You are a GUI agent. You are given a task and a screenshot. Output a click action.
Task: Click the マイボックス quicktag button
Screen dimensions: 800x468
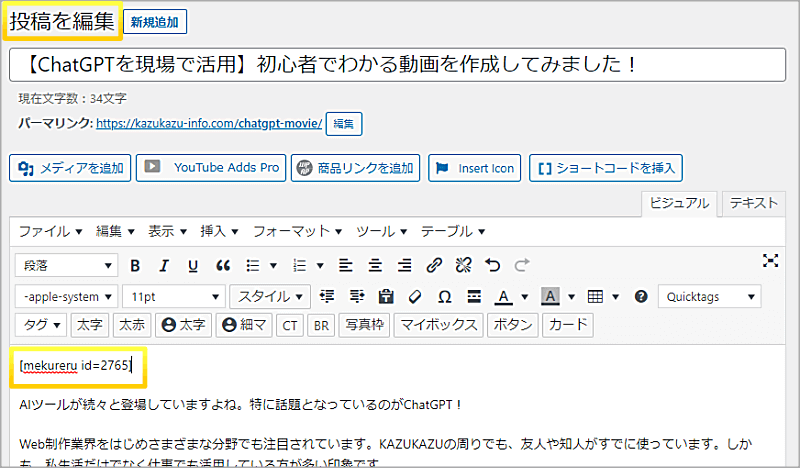[x=439, y=325]
